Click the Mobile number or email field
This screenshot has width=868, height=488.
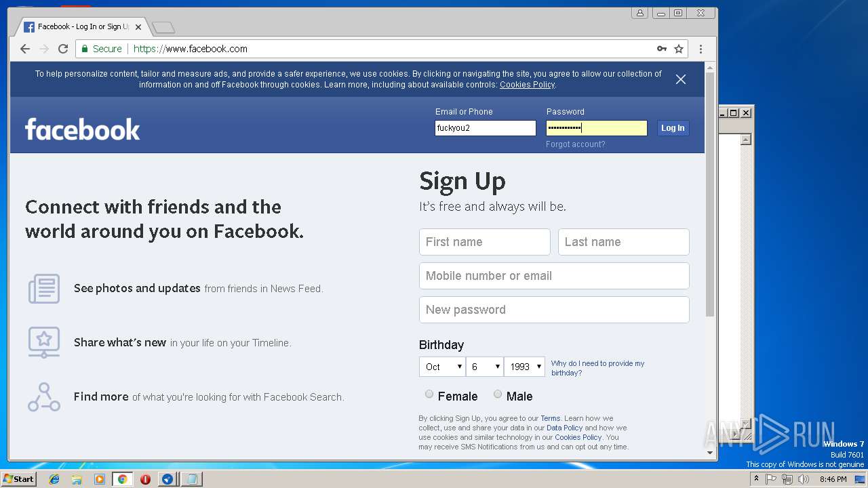554,276
